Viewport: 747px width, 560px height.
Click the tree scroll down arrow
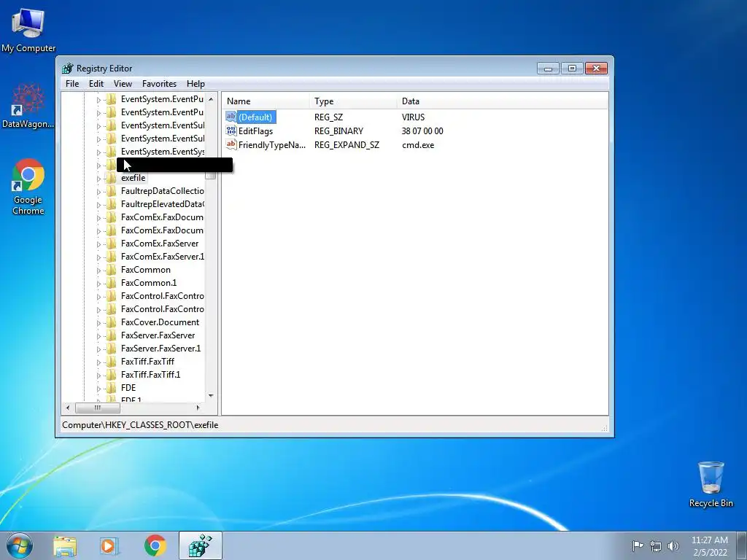click(x=211, y=396)
